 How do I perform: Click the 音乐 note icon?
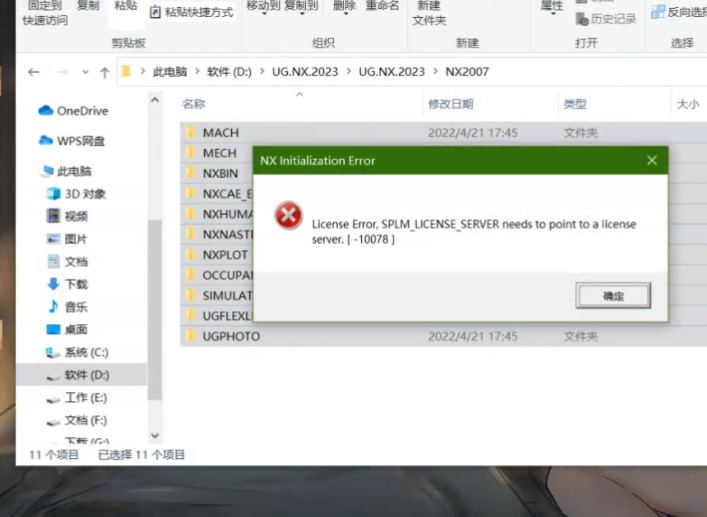pos(53,307)
